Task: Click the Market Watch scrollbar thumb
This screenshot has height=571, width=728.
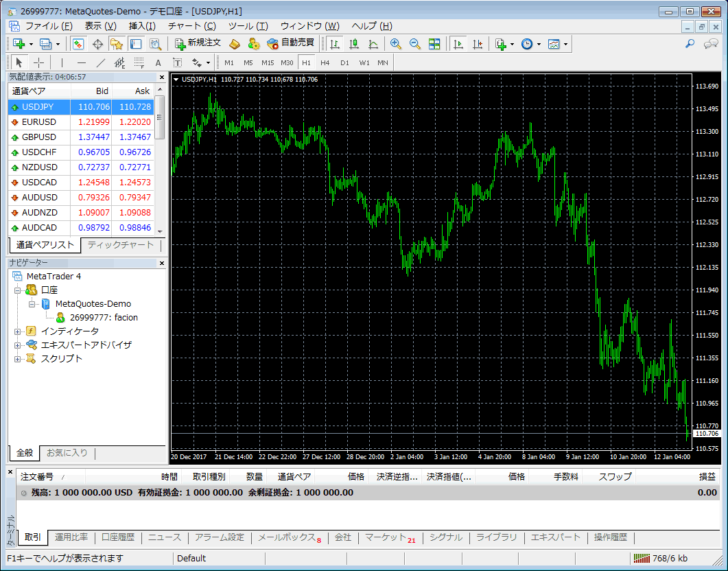Action: tap(160, 117)
